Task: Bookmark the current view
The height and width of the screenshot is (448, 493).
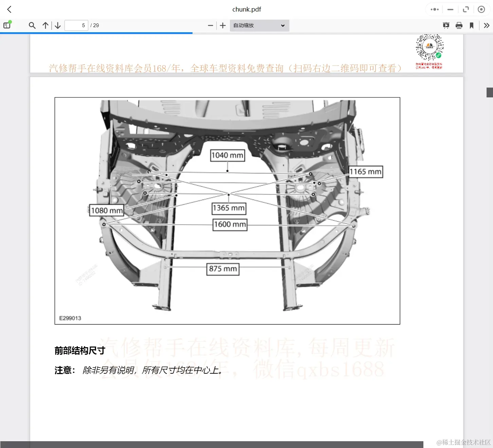Action: (x=472, y=25)
